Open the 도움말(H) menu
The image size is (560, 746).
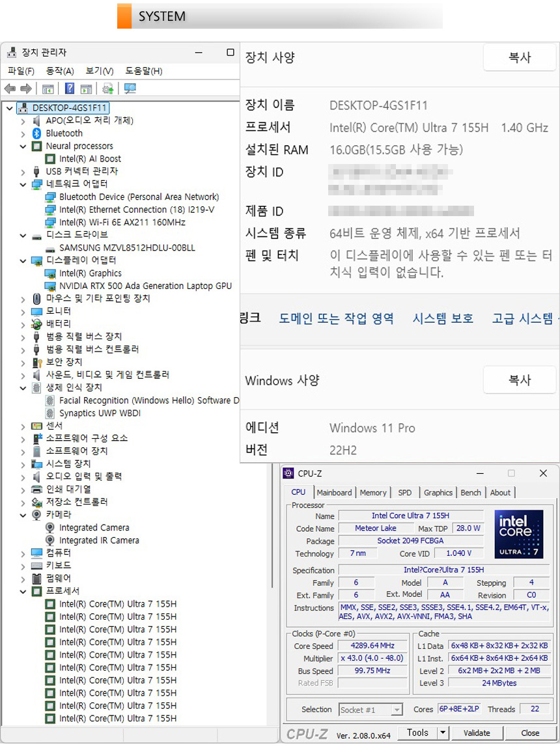click(144, 71)
